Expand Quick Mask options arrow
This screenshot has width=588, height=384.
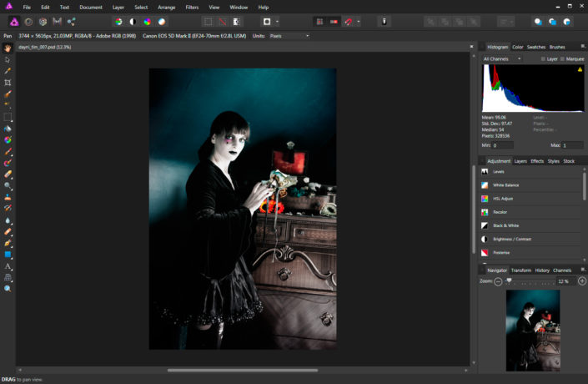(x=277, y=22)
